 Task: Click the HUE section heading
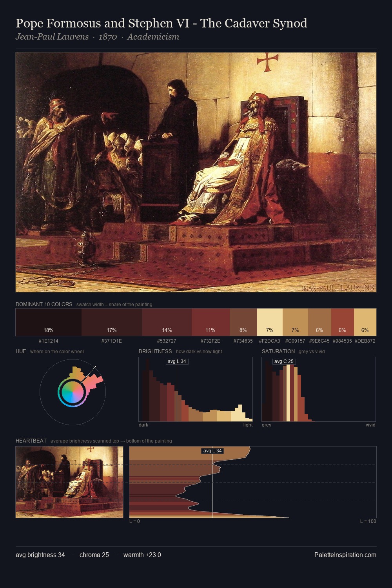pos(21,351)
